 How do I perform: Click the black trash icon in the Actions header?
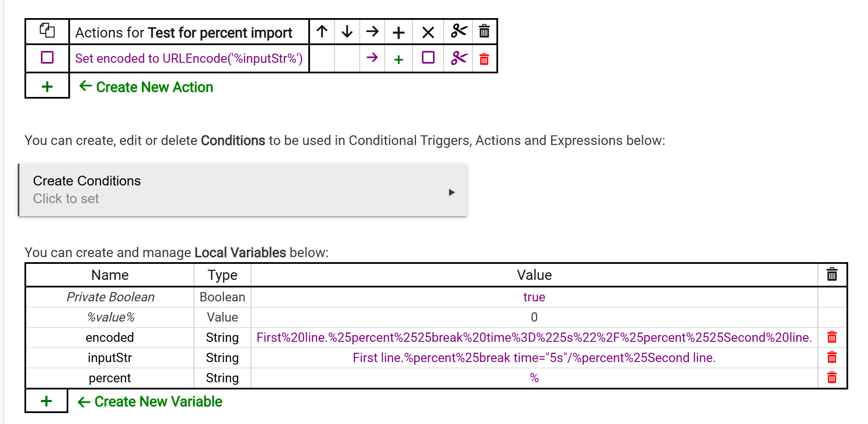tap(484, 32)
